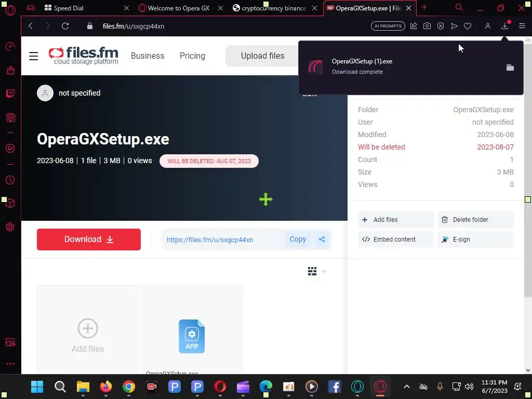The width and height of the screenshot is (532, 399).
Task: Open Facebook app from taskbar
Action: [x=334, y=387]
